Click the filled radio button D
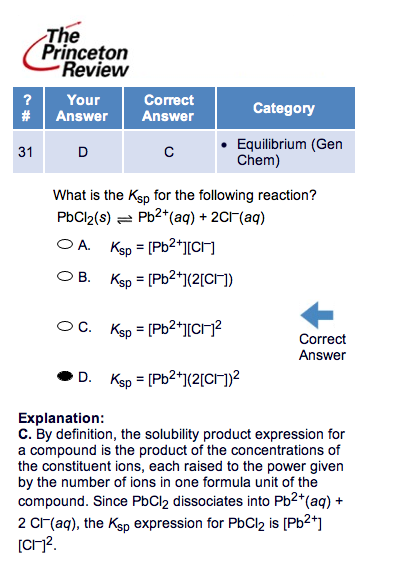 pos(65,377)
